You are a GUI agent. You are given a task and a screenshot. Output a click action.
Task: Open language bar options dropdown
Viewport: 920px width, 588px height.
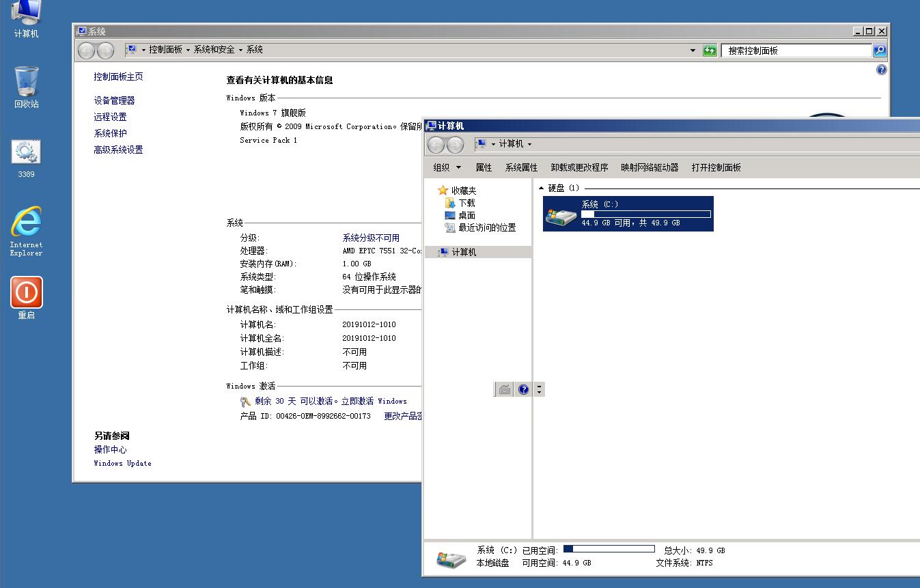(540, 389)
